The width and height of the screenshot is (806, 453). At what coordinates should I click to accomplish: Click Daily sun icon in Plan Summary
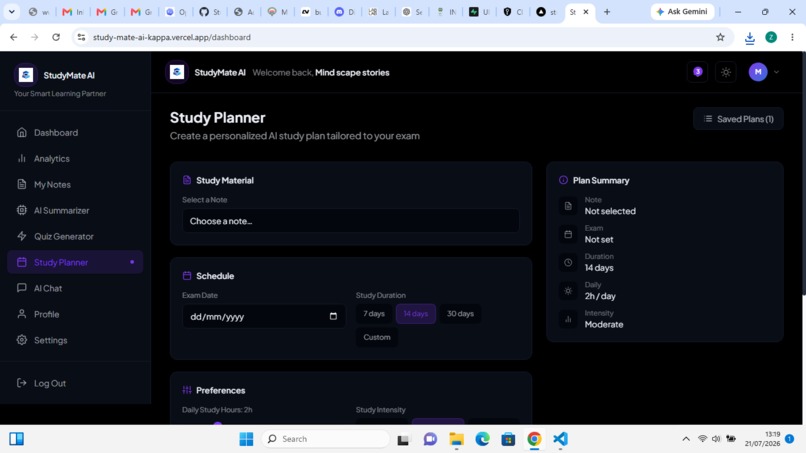point(568,291)
